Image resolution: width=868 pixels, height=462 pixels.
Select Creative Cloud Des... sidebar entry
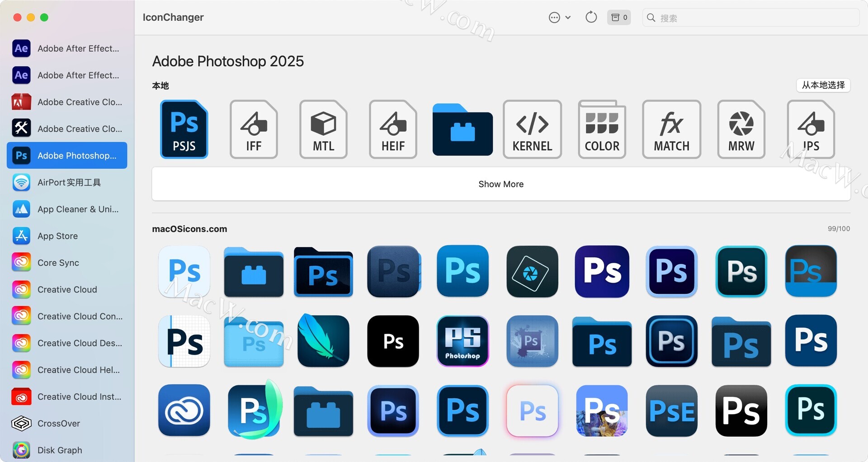click(67, 343)
